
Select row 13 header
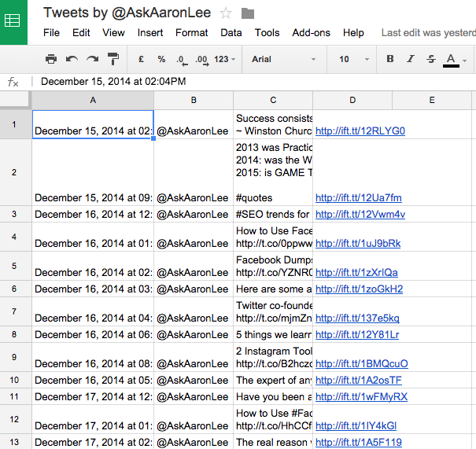point(14,442)
